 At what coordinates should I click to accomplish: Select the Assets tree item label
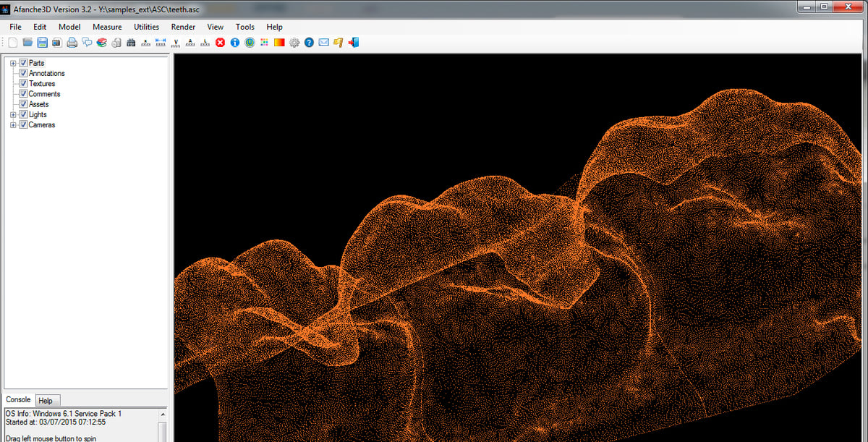[x=38, y=104]
